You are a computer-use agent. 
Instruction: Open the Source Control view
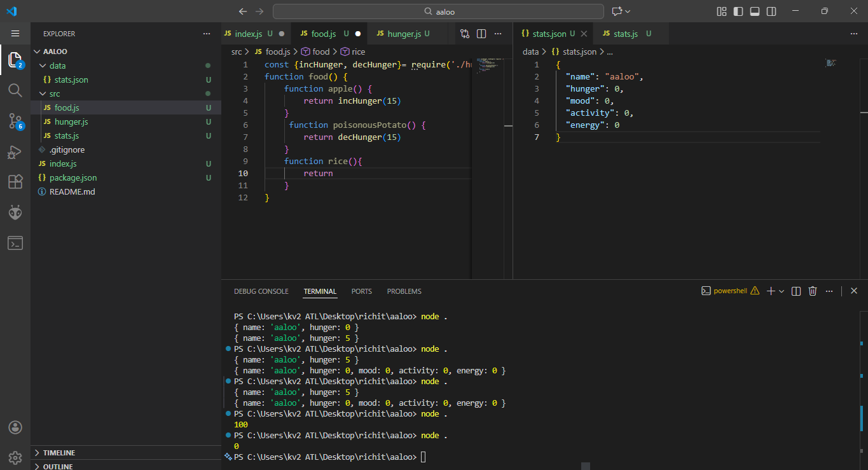(x=15, y=121)
